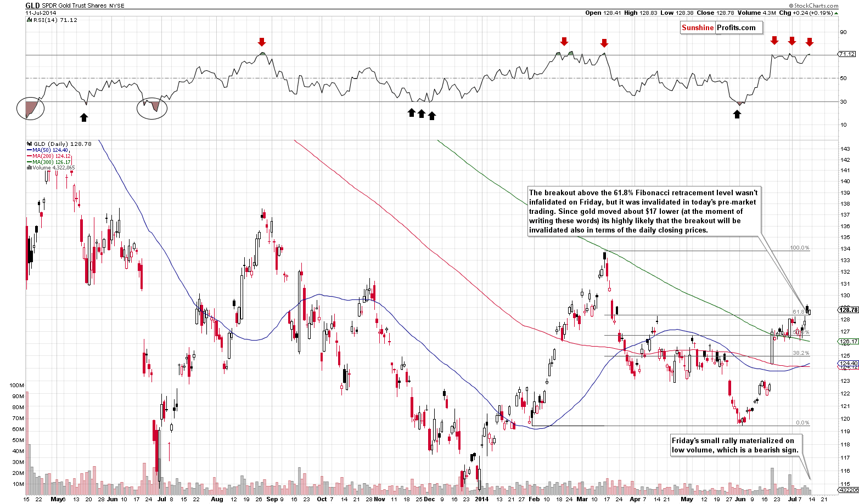This screenshot has width=859, height=504.
Task: Click the 38.2% Fibonacci level label
Action: [x=801, y=353]
